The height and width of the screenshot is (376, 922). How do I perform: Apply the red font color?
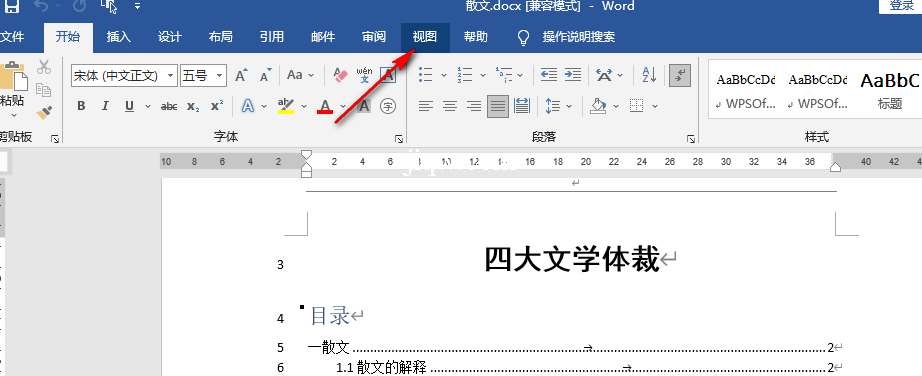[x=325, y=107]
